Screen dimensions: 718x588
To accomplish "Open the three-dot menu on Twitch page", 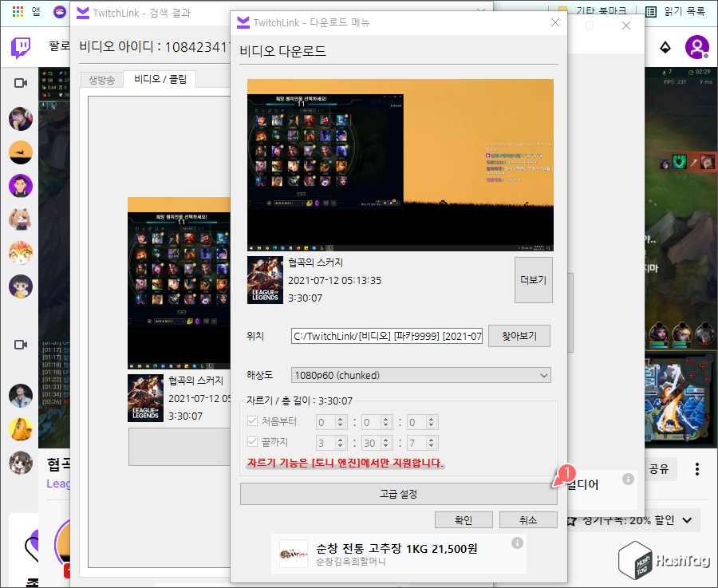I will pyautogui.click(x=697, y=469).
